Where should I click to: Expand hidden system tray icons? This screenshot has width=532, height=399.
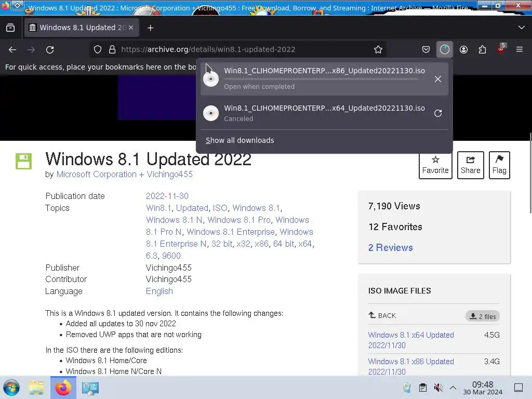click(453, 388)
